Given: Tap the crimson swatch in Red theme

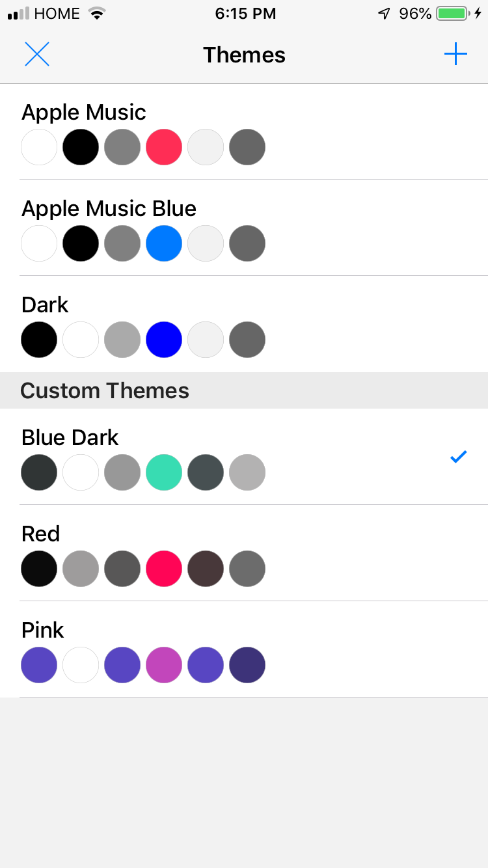Looking at the screenshot, I should [164, 569].
